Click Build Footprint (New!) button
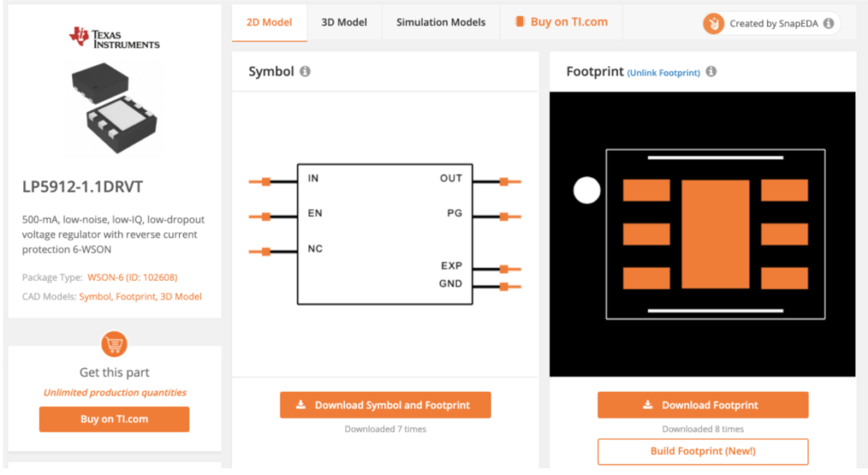 pos(703,451)
